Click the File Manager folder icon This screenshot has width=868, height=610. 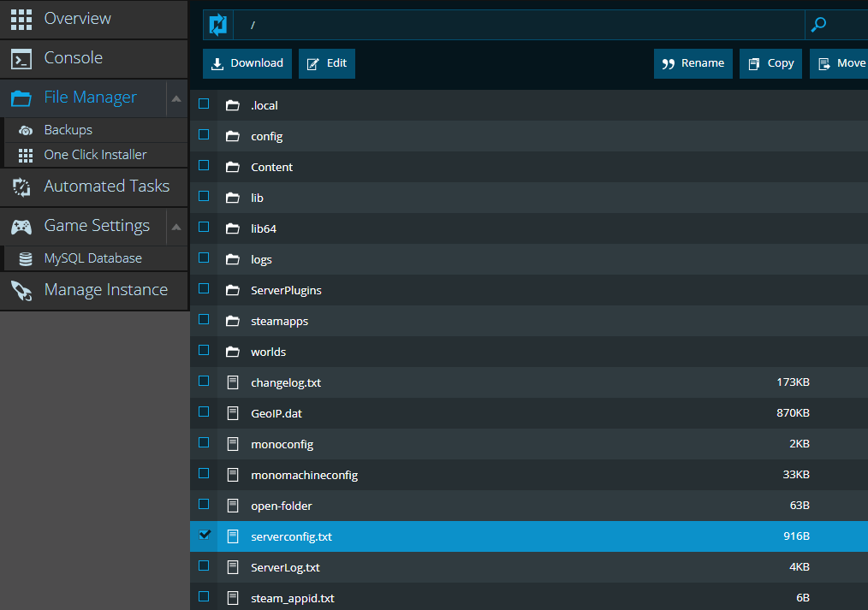21,98
